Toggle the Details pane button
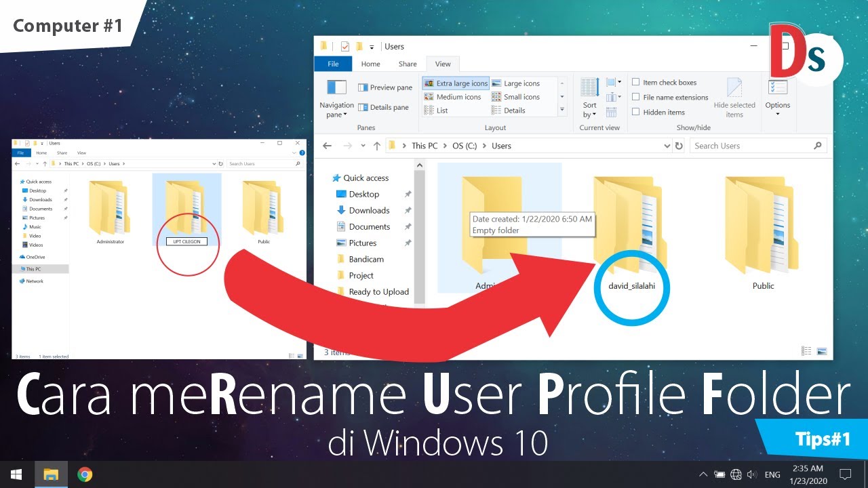This screenshot has width=868, height=488. pyautogui.click(x=384, y=107)
